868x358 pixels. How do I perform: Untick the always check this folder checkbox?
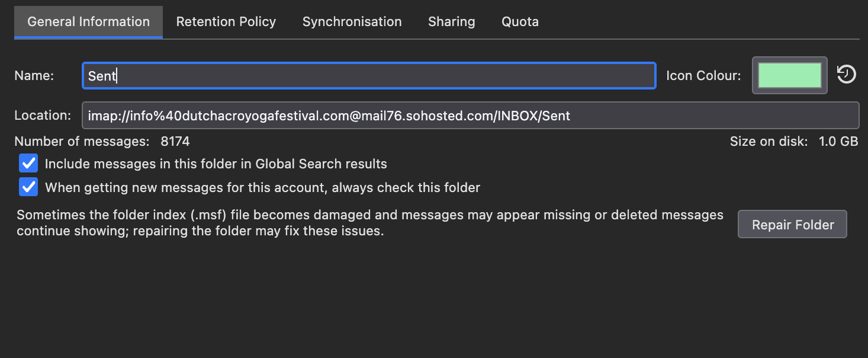(x=28, y=187)
